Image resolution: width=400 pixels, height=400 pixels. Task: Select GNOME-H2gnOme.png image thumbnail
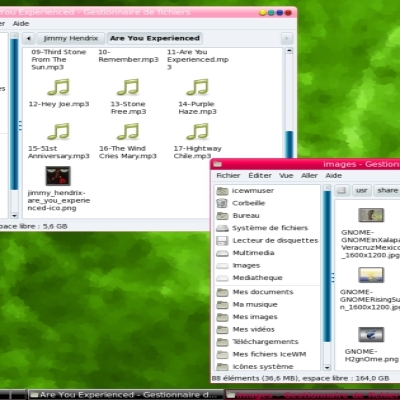click(371, 334)
